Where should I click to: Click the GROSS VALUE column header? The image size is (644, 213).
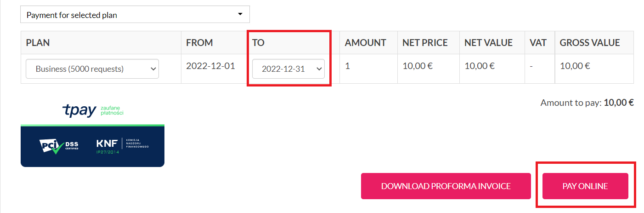tap(590, 43)
